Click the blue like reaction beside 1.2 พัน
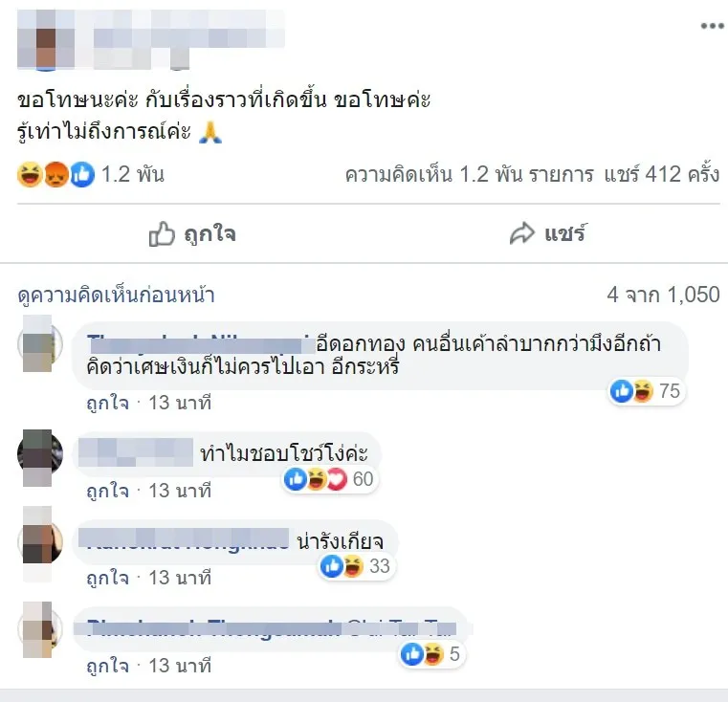 tap(82, 175)
